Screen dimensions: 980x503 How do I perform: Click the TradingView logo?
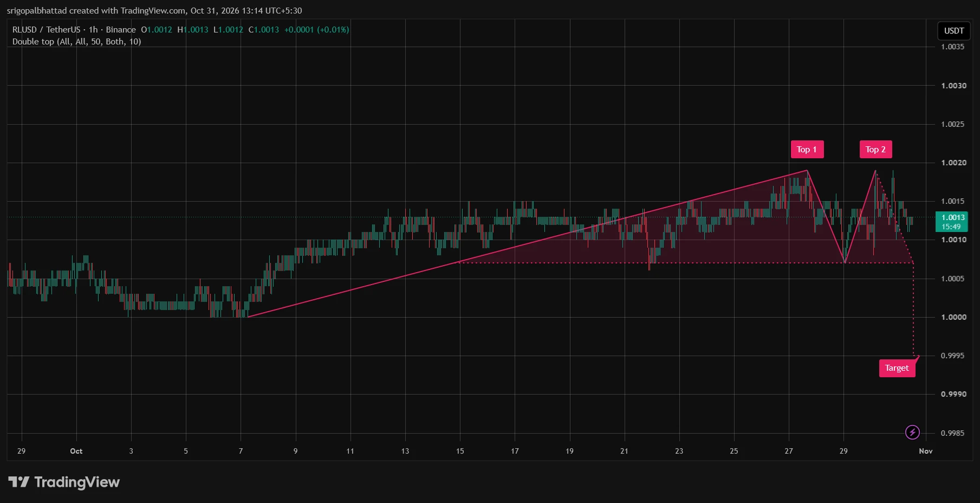tap(64, 482)
